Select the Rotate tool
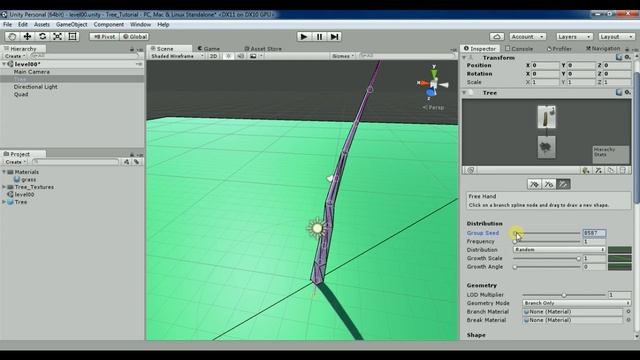Viewport: 640px width, 360px height. point(42,37)
